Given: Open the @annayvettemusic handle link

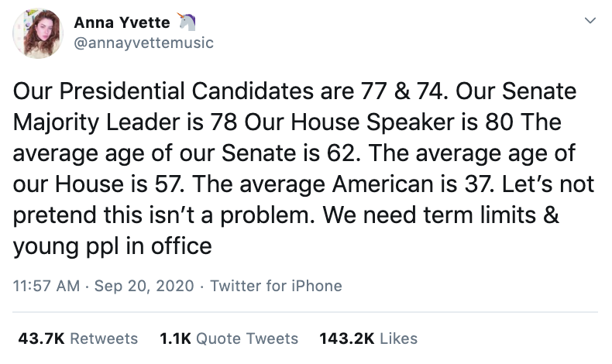Looking at the screenshot, I should coord(143,43).
